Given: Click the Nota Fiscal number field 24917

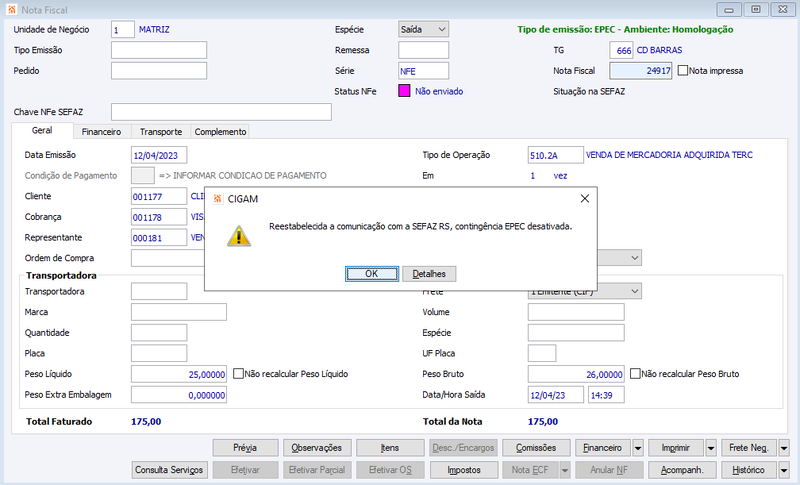Looking at the screenshot, I should coord(641,71).
